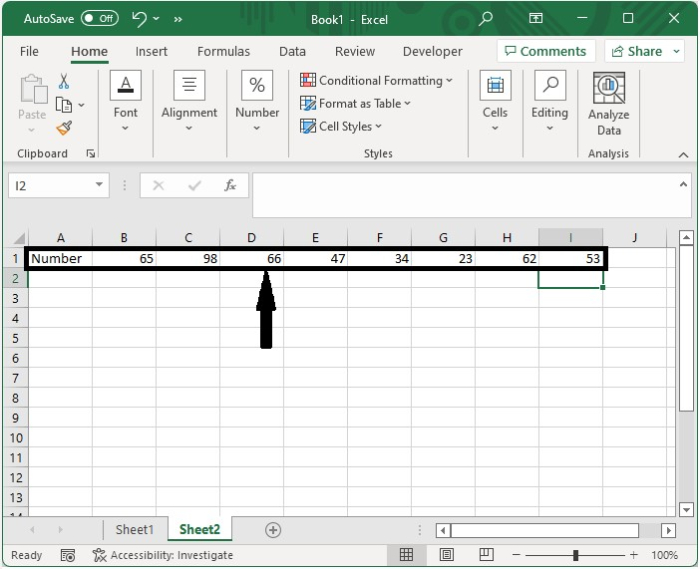Switch to the Formulas tab

tap(223, 51)
